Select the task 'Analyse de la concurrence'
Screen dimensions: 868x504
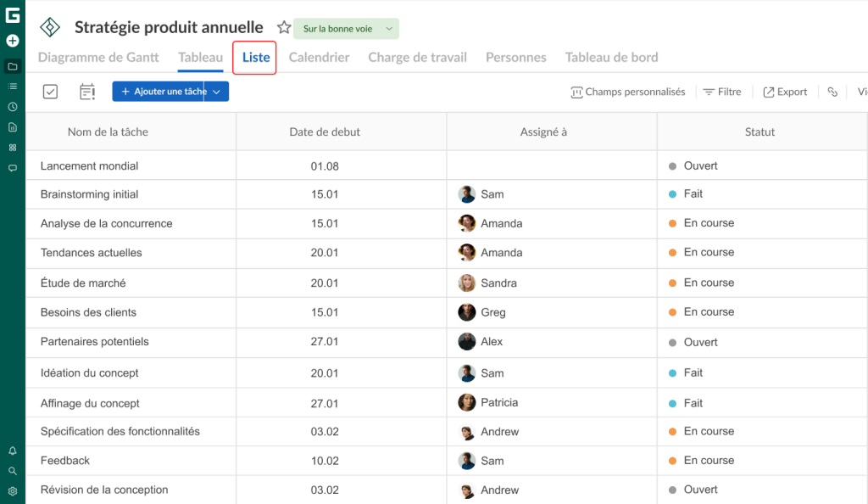pos(106,223)
